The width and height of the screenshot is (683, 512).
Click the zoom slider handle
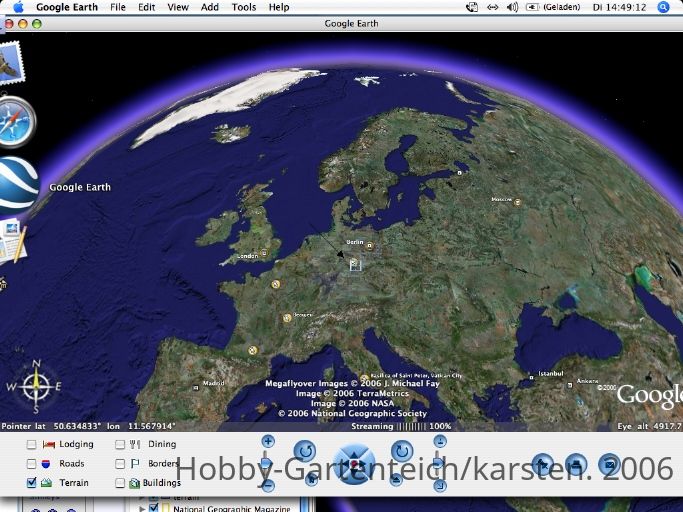267,463
